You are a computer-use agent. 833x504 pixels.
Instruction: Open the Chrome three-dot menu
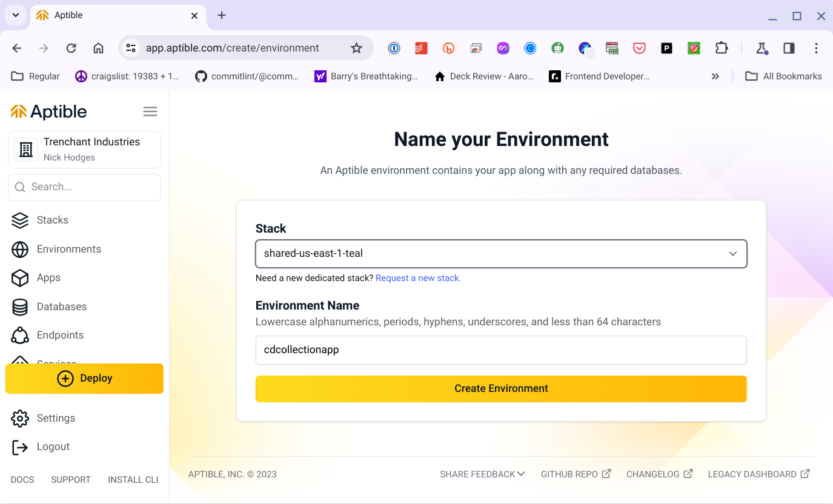(x=816, y=48)
